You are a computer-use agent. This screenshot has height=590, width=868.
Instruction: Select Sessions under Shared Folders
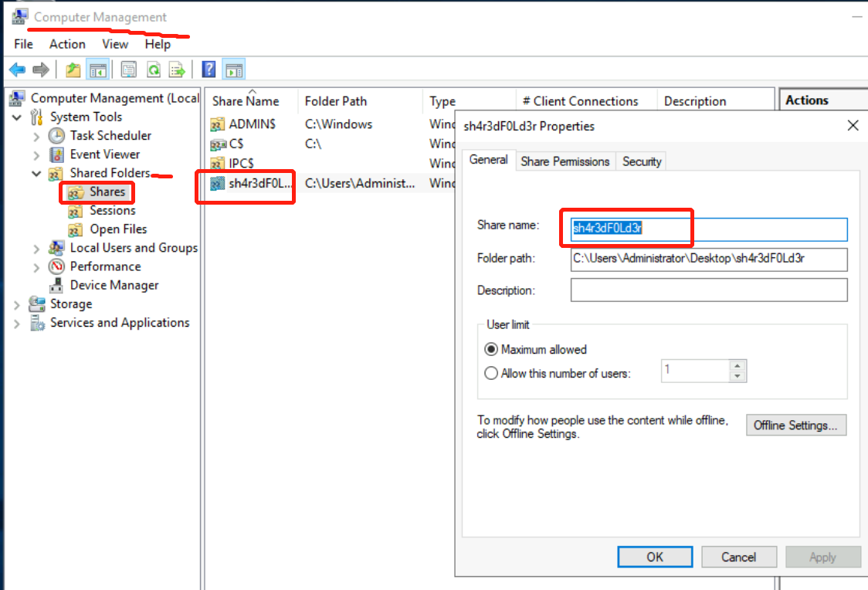[112, 210]
